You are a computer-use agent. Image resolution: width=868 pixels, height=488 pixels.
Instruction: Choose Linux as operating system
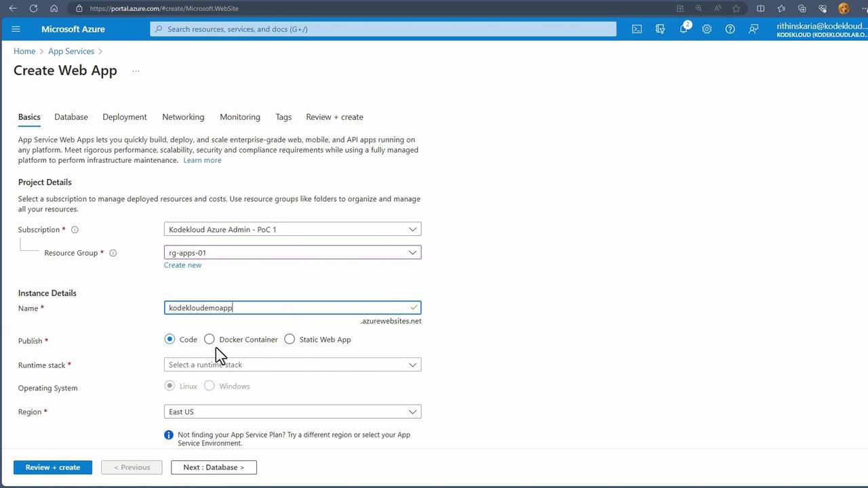click(170, 386)
